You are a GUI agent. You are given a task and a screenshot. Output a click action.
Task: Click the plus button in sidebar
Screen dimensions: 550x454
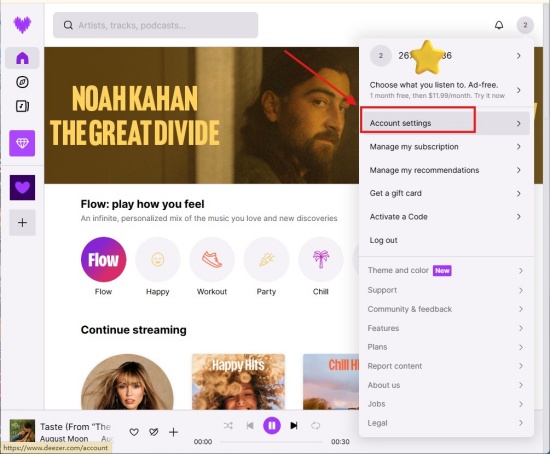[x=22, y=222]
